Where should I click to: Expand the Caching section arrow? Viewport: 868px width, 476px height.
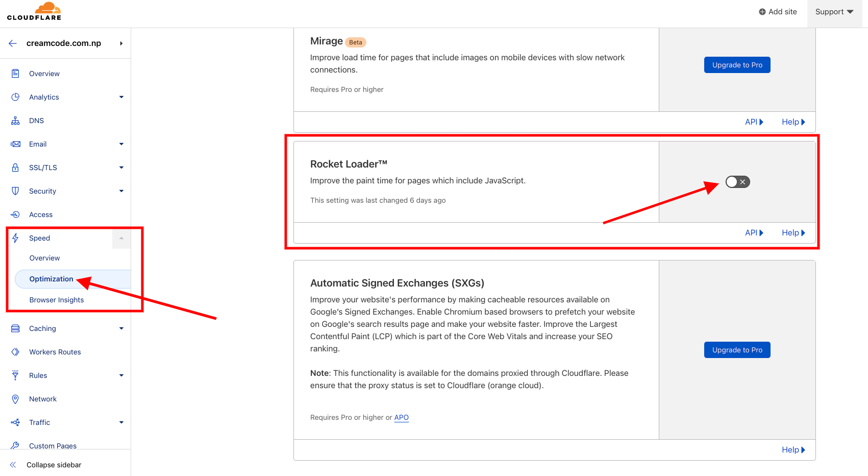click(121, 328)
